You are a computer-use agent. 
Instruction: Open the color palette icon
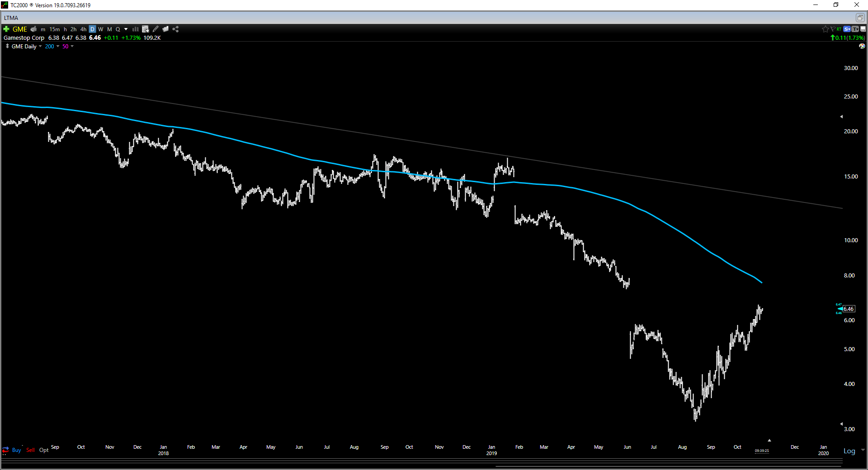862,46
